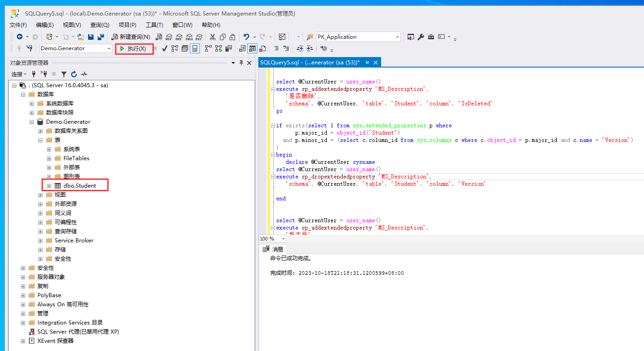Toggle Results to Text output mode
Screen dimensions: 644x351
coord(242,48)
